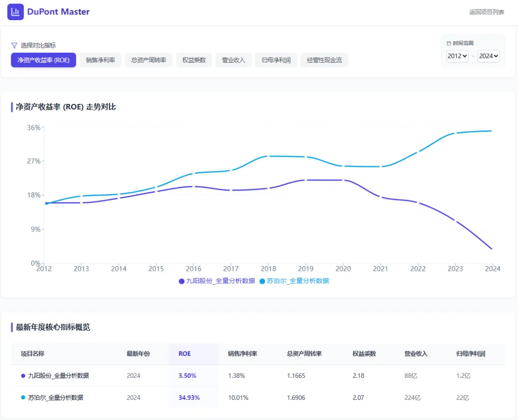Click the calendar icon beside 时间范围
Screen dimensions: 518x420
449,43
